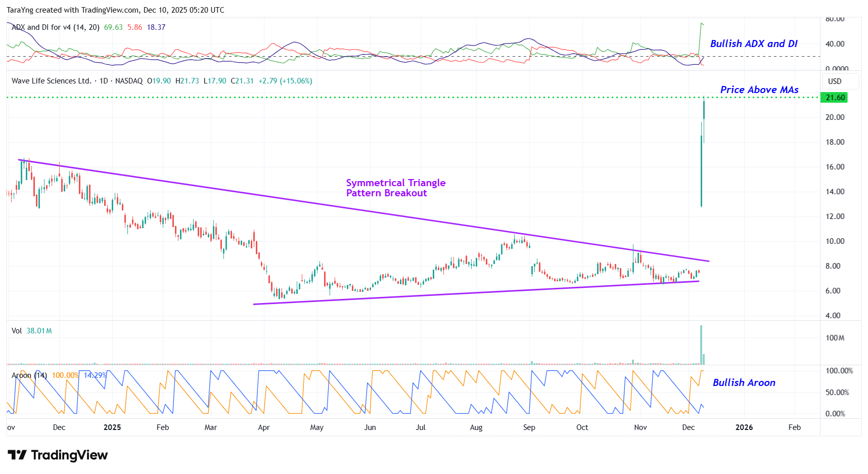This screenshot has height=474, width=868.
Task: Expand the ADX and DI indicator legend
Action: 56,27
